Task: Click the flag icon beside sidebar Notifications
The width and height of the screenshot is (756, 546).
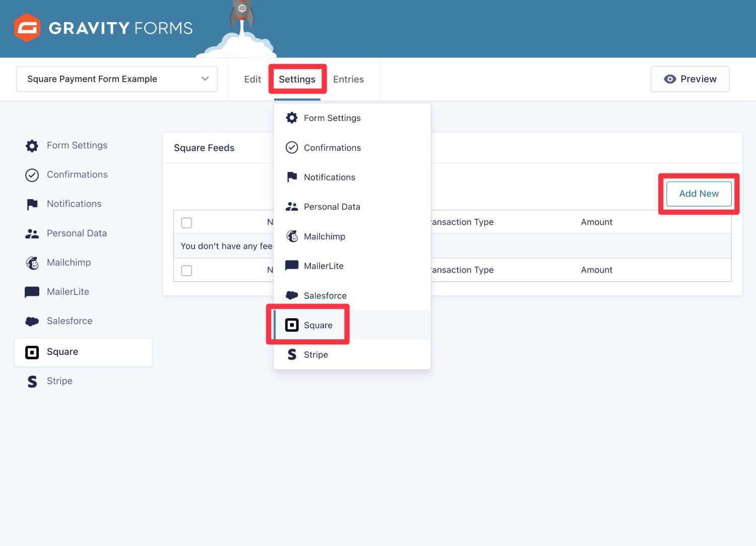Action: [x=32, y=204]
